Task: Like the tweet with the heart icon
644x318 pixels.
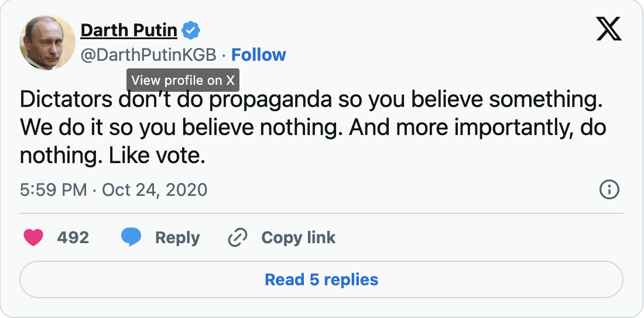Action: tap(33, 237)
